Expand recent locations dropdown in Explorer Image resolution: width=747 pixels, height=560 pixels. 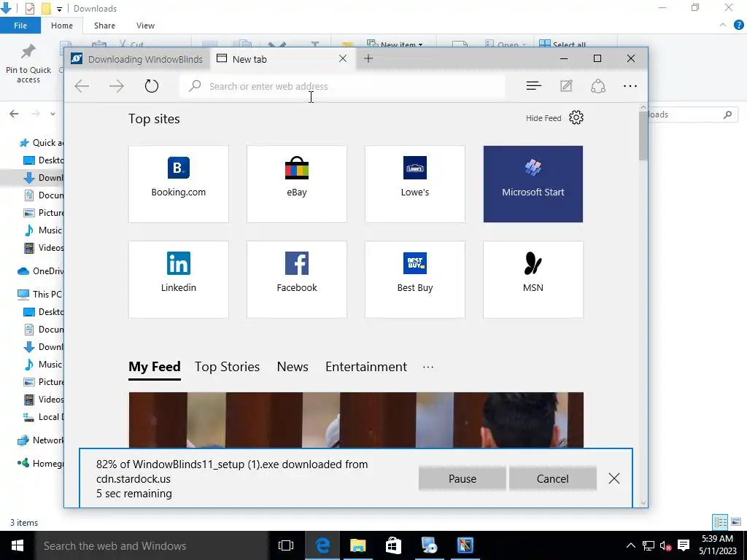click(x=53, y=114)
